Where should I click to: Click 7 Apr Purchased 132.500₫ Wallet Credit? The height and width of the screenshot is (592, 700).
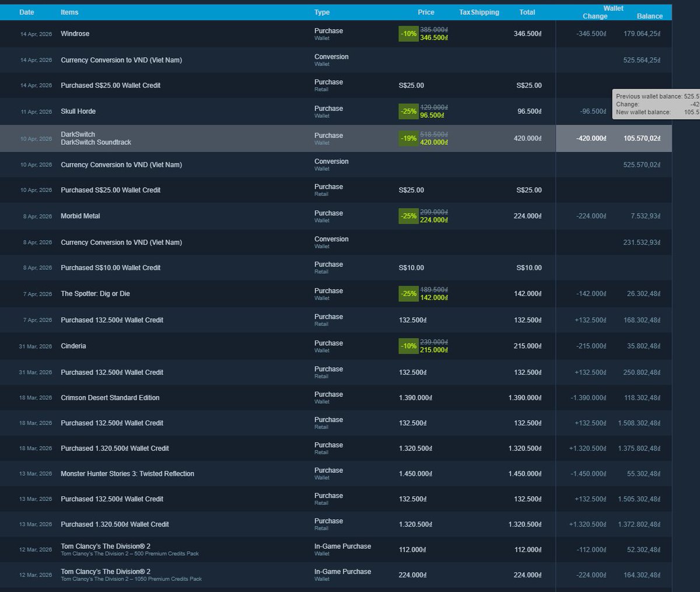coord(336,320)
